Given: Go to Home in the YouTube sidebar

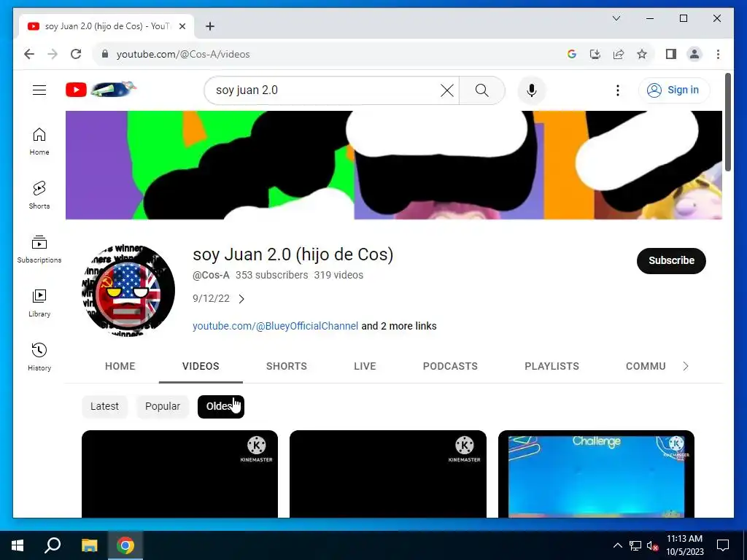Looking at the screenshot, I should pyautogui.click(x=39, y=141).
